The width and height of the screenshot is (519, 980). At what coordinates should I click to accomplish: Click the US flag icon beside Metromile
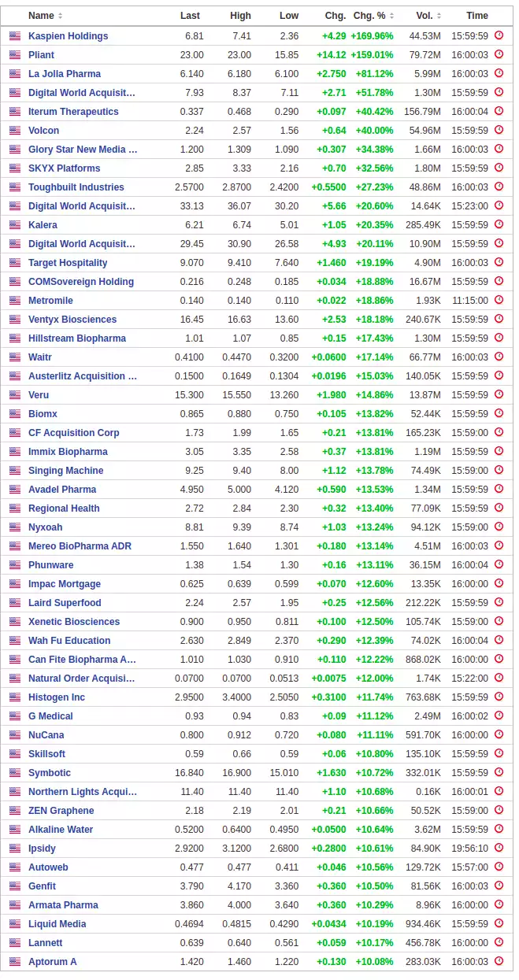15,301
